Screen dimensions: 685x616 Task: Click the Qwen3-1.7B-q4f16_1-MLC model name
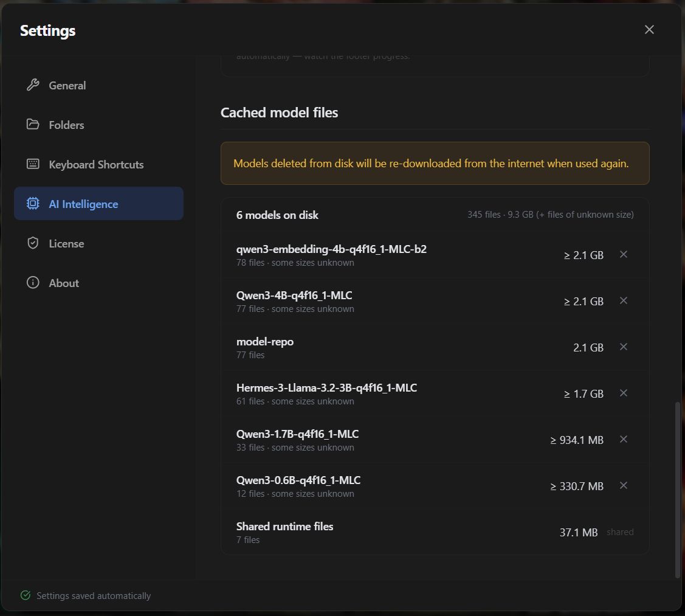[297, 434]
